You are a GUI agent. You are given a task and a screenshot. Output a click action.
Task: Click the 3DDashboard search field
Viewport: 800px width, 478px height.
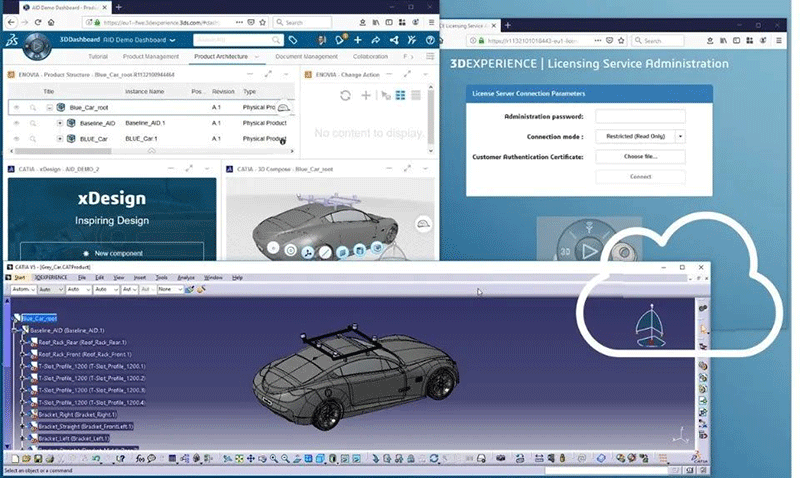pyautogui.click(x=237, y=40)
